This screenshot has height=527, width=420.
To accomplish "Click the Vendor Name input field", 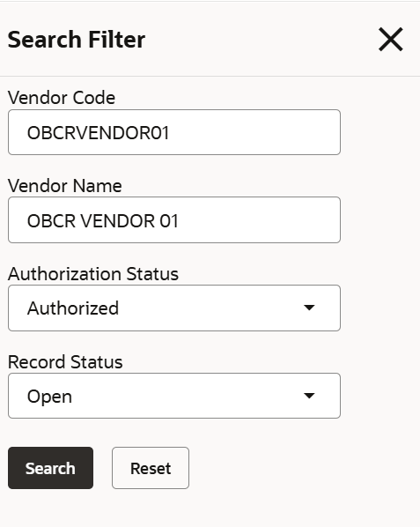I will [x=174, y=219].
